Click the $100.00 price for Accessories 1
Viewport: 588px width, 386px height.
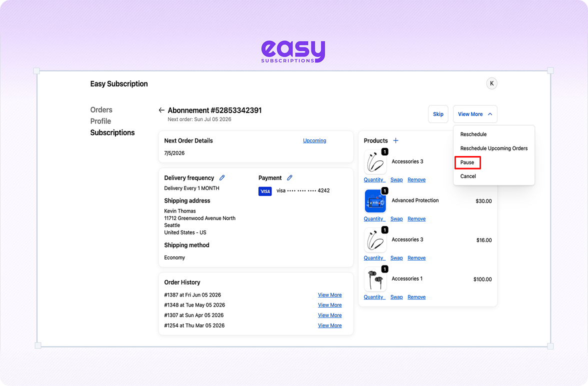point(482,279)
